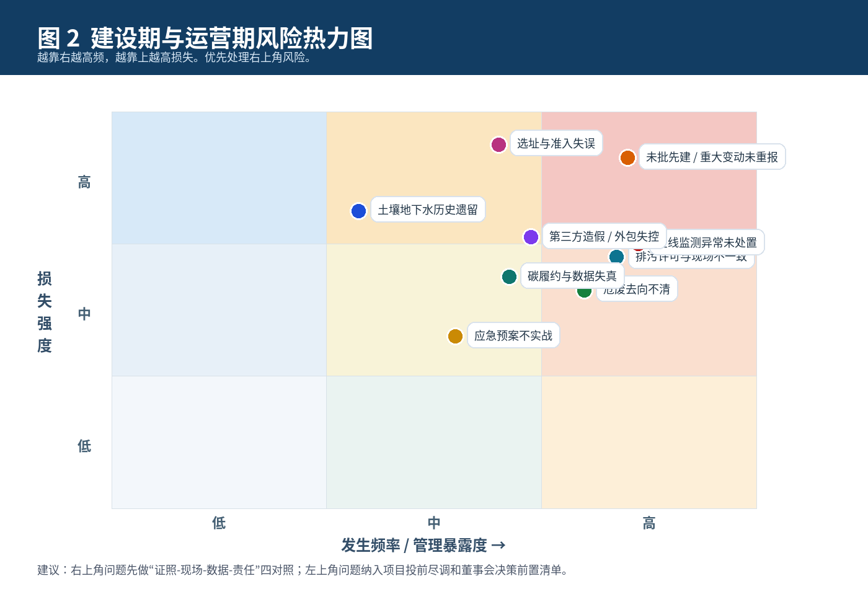Screen dimensions: 868x589
Task: Select the 土壤地下水历史遗留 label
Action: pos(427,210)
